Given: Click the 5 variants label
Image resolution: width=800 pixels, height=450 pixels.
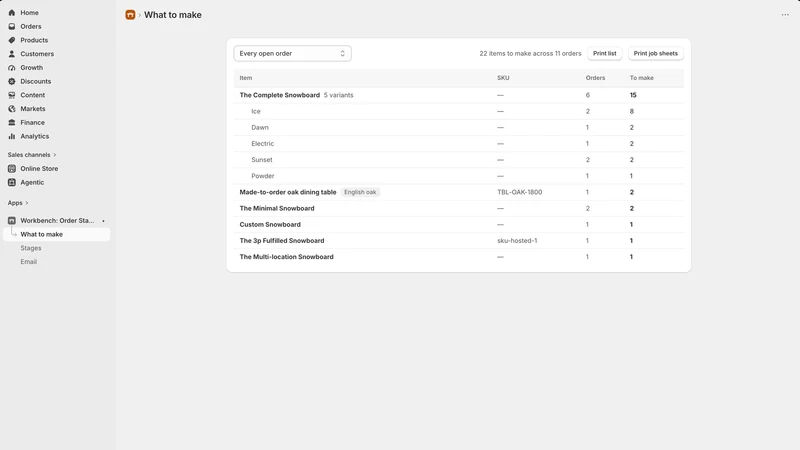Looking at the screenshot, I should [338, 95].
